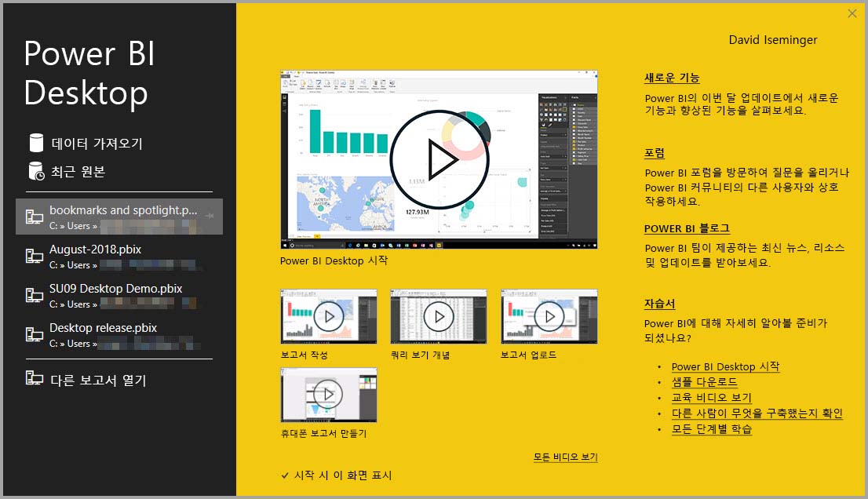Open recent file bookmarks and spotlight
This screenshot has width=868, height=499.
point(119,217)
